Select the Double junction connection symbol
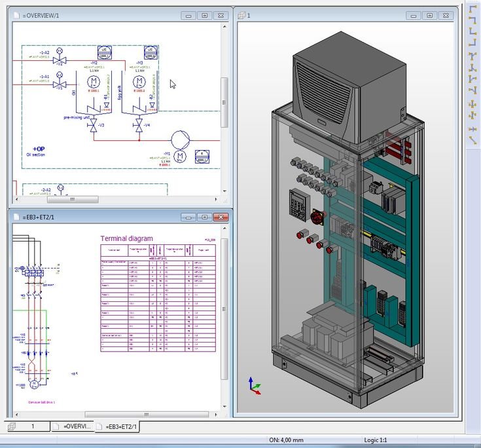 pyautogui.click(x=472, y=115)
